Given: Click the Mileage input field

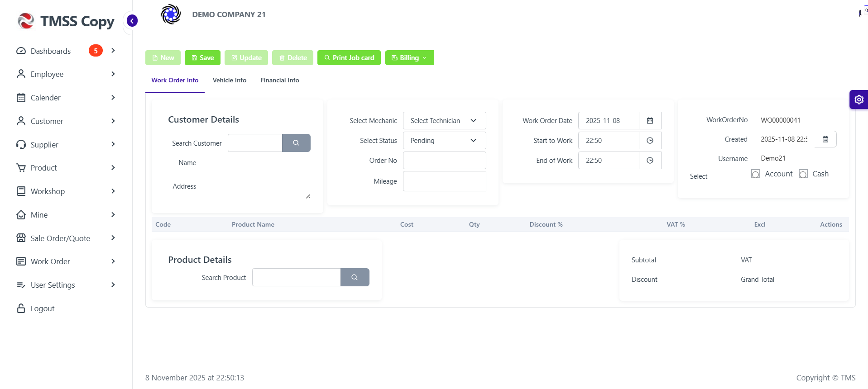Looking at the screenshot, I should 444,181.
